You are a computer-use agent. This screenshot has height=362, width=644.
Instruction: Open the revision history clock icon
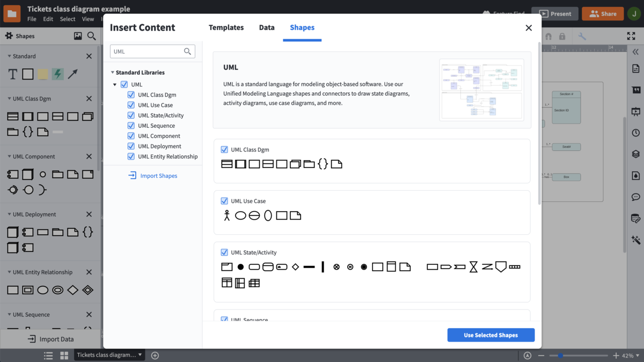pyautogui.click(x=635, y=132)
